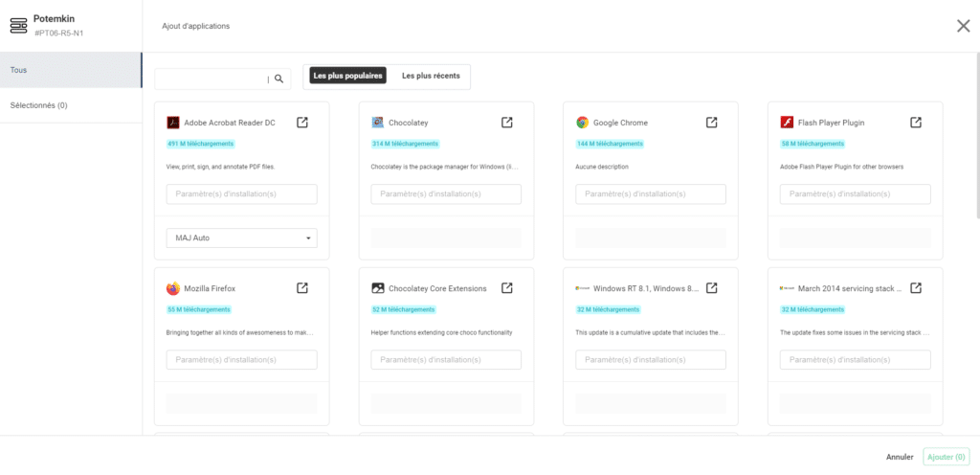The width and height of the screenshot is (980, 475).
Task: Click the Ajouter (0) button
Action: (x=947, y=457)
